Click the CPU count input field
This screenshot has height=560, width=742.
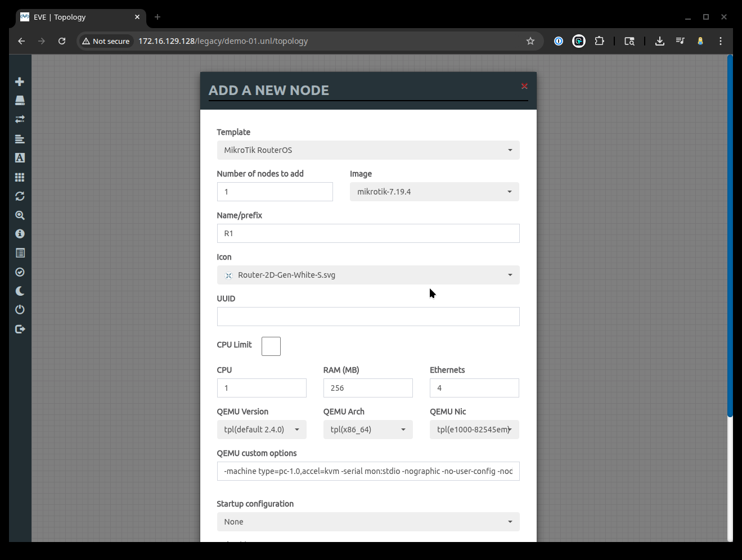click(x=262, y=388)
